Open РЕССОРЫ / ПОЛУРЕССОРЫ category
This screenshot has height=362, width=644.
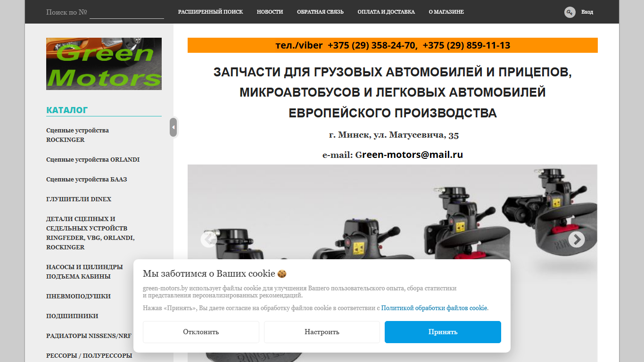[89, 356]
